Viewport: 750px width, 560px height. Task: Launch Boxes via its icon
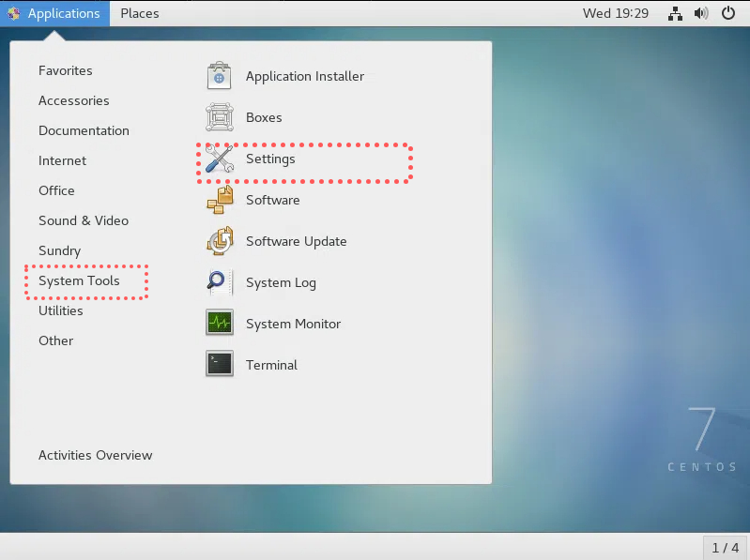coord(219,117)
